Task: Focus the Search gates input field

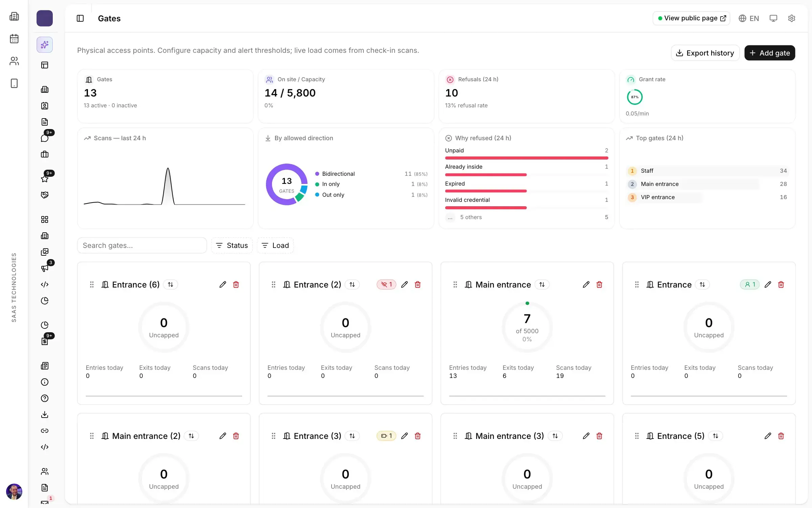Action: click(x=142, y=246)
